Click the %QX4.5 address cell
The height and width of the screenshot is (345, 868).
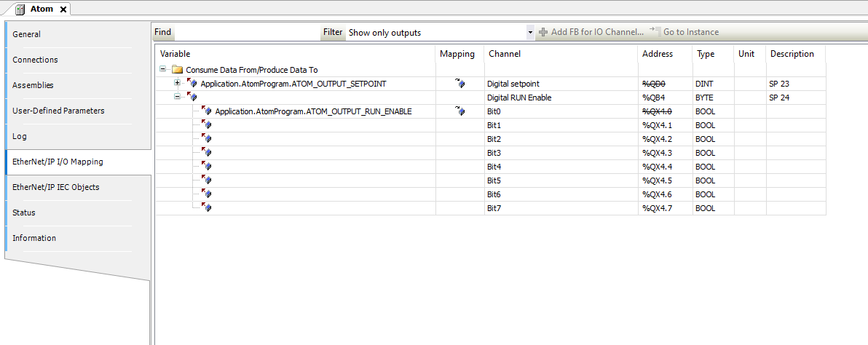tap(666, 181)
